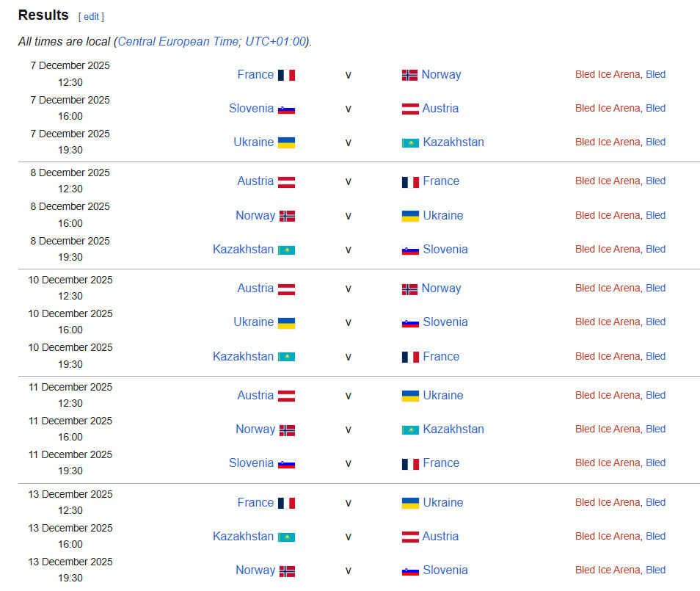Image resolution: width=700 pixels, height=591 pixels.
Task: Open Bled Ice Arena link in first match row
Action: point(608,74)
